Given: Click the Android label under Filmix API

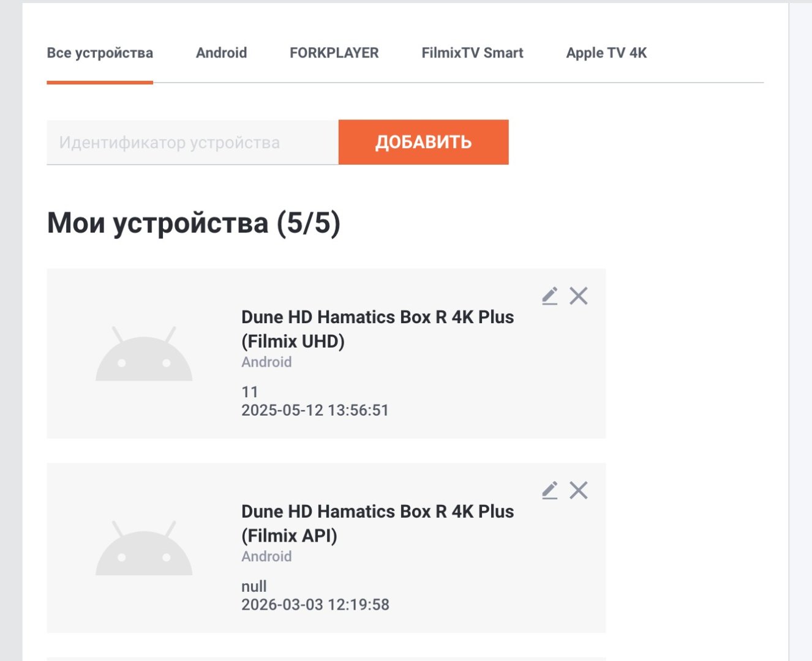Looking at the screenshot, I should click(x=266, y=556).
